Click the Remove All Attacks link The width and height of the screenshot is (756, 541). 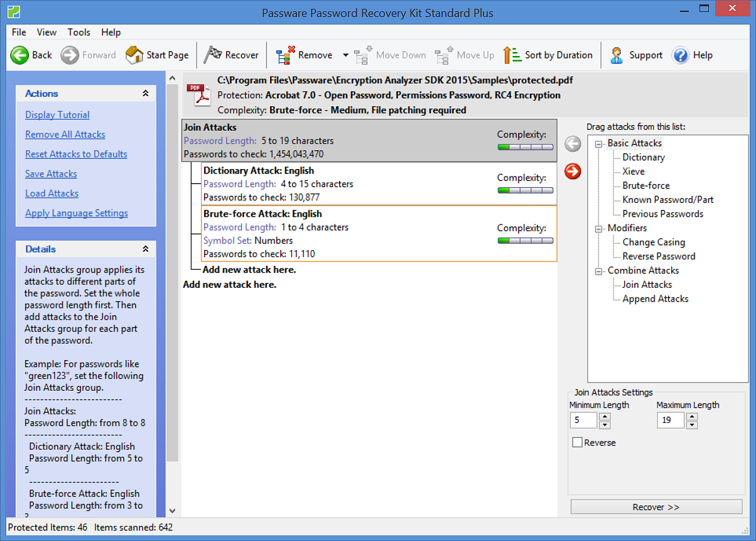pyautogui.click(x=65, y=134)
